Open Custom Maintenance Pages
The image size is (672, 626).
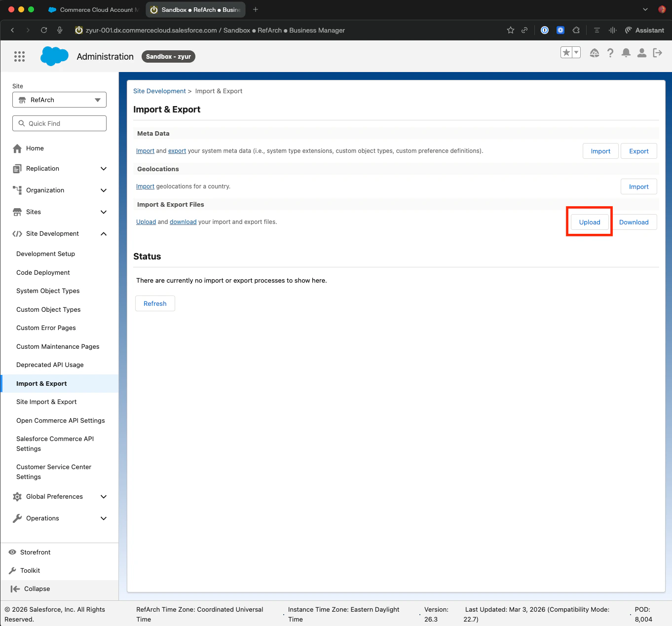[58, 347]
